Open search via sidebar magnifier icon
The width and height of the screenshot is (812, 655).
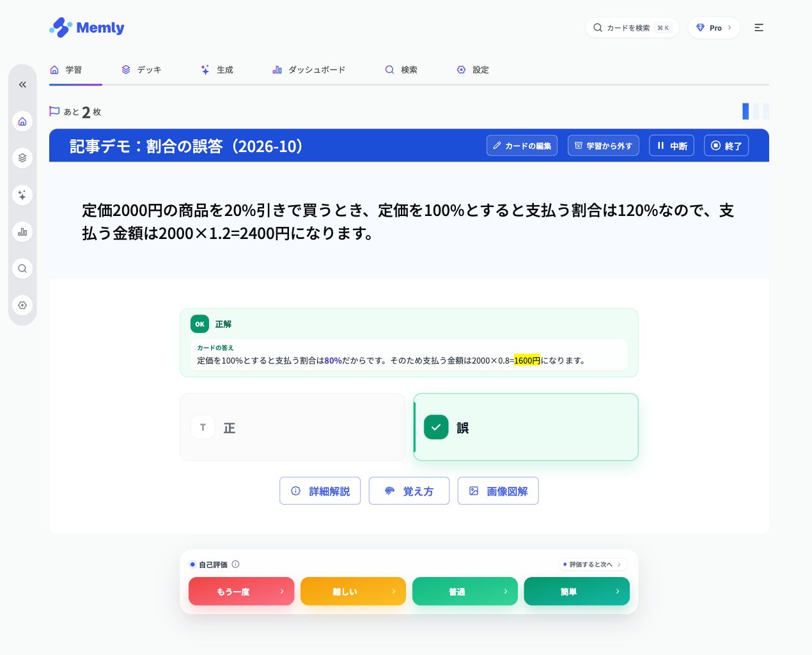[22, 268]
